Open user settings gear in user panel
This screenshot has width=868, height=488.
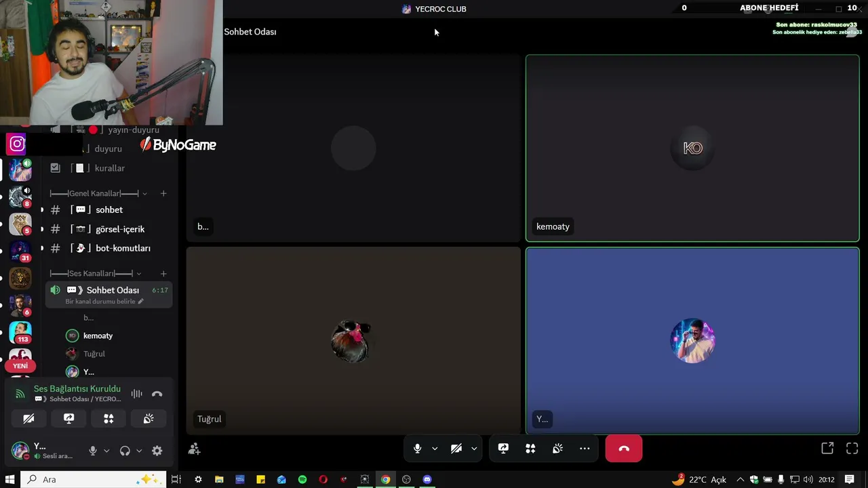[x=157, y=451]
